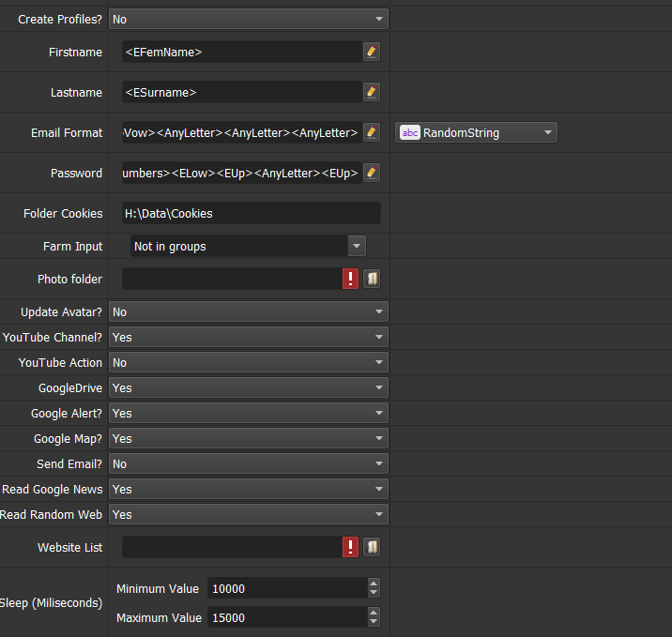Screen dimensions: 672x637
Task: Open the Read Random Web dropdown
Action: click(x=249, y=514)
